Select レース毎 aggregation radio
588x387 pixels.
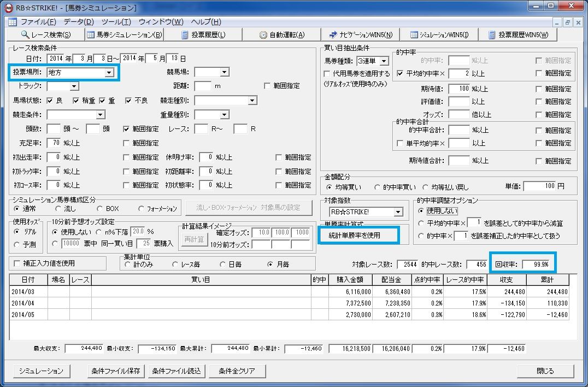coord(175,265)
